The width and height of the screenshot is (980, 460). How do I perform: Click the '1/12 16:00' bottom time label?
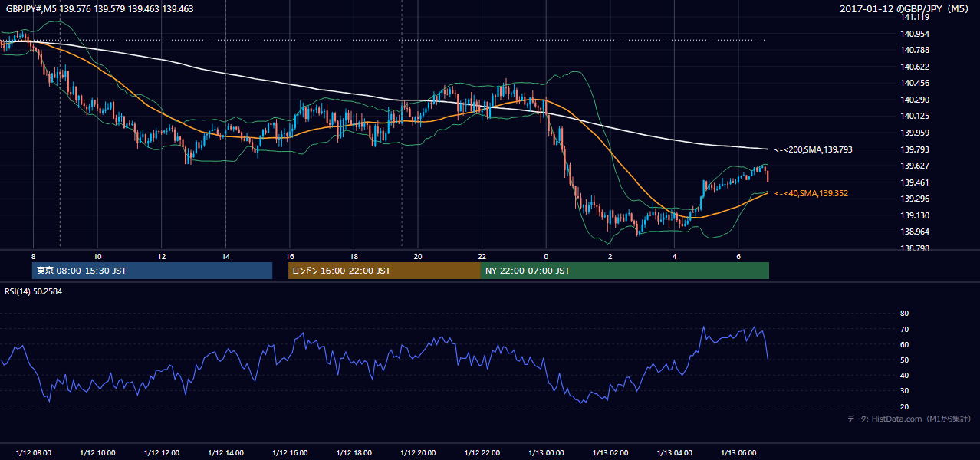tap(290, 453)
